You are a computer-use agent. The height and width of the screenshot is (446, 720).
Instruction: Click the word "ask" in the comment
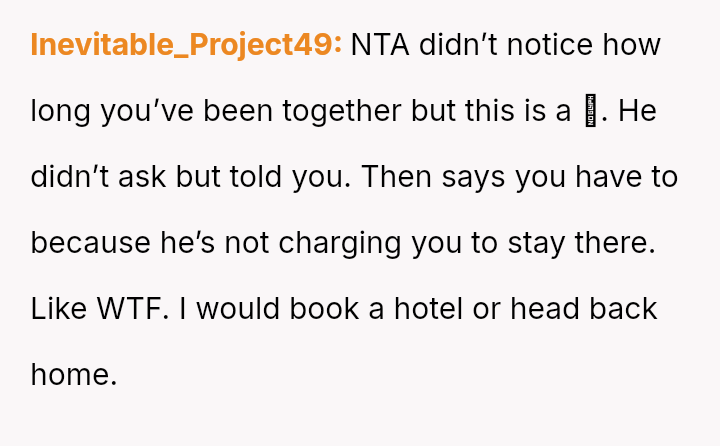point(143,177)
